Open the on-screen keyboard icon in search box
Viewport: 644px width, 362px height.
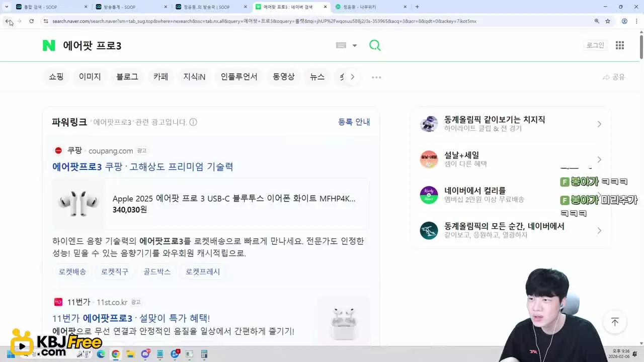[341, 45]
